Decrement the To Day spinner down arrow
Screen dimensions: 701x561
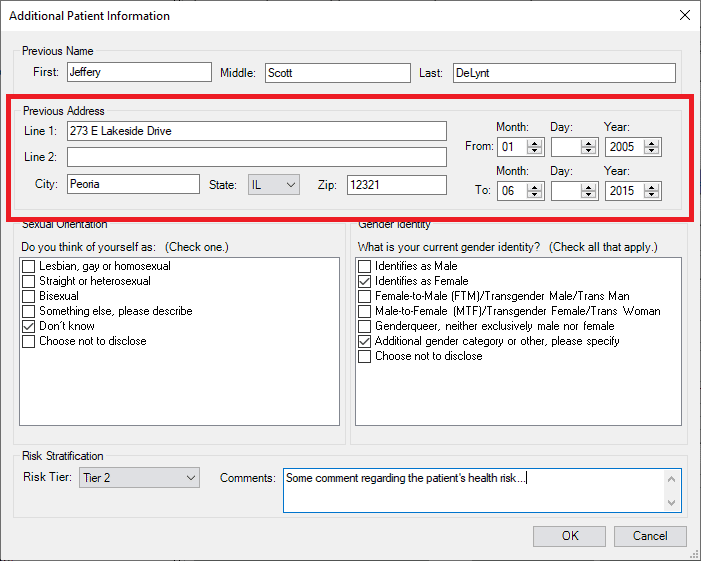pos(590,195)
